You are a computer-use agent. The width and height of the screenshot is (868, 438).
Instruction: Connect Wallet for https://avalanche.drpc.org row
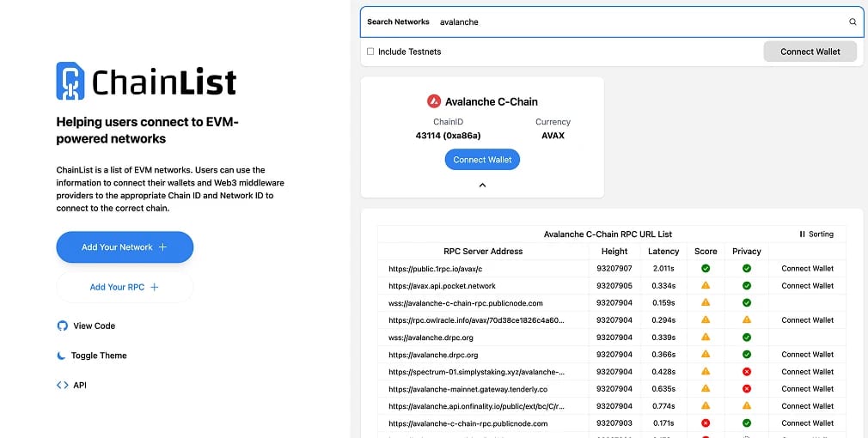(x=808, y=354)
